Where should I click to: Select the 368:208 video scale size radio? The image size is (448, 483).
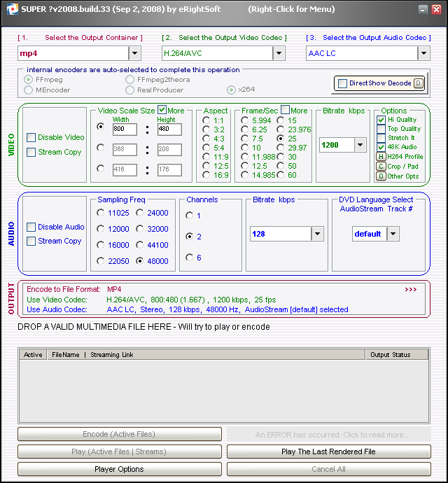(100, 148)
